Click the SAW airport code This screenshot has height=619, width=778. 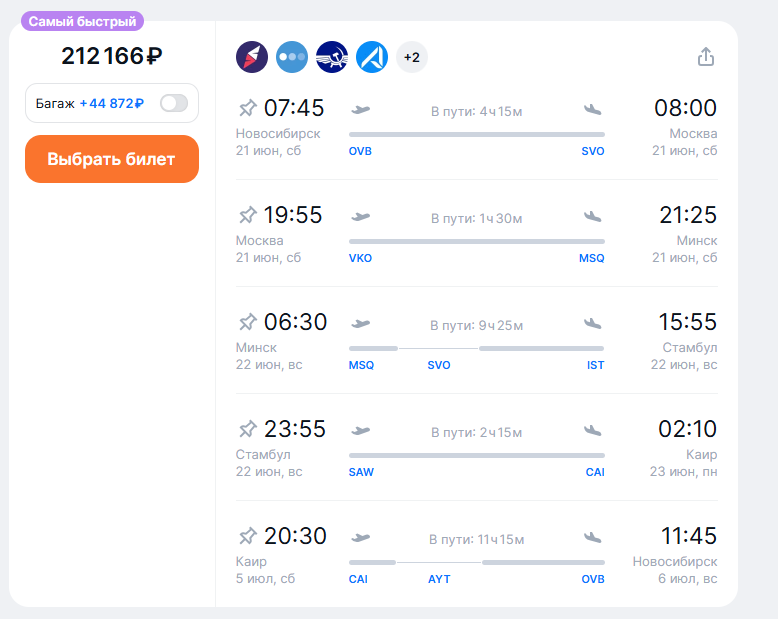tap(361, 473)
